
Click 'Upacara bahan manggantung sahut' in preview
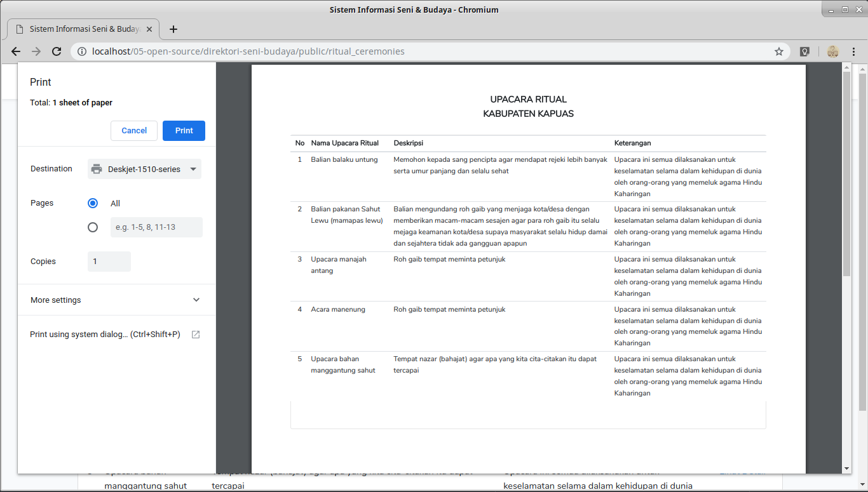pos(343,364)
